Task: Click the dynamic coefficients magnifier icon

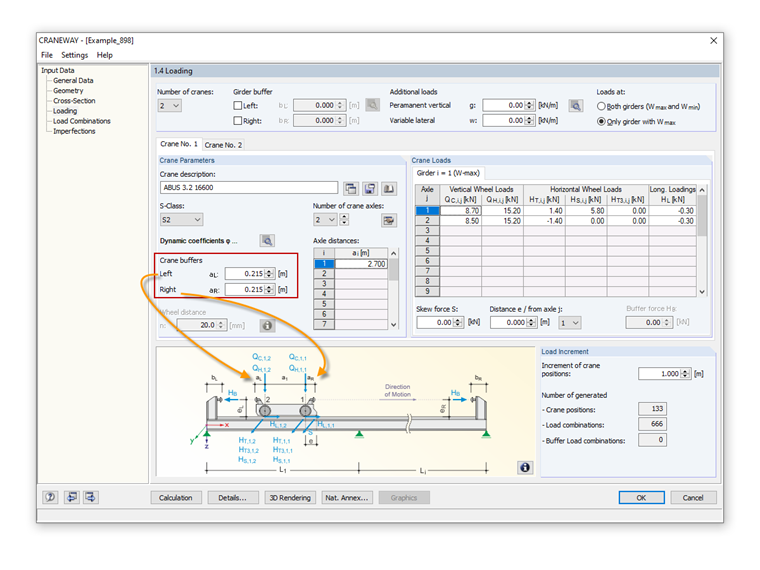Action: pos(267,241)
